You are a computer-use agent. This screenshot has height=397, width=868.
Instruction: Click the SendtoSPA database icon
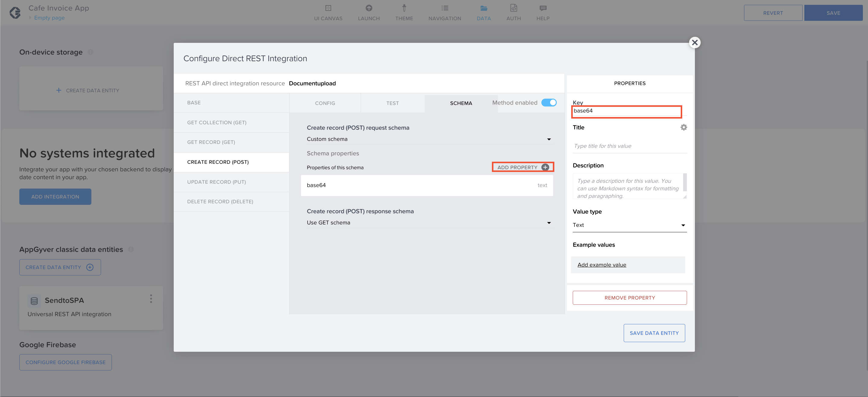pos(34,300)
